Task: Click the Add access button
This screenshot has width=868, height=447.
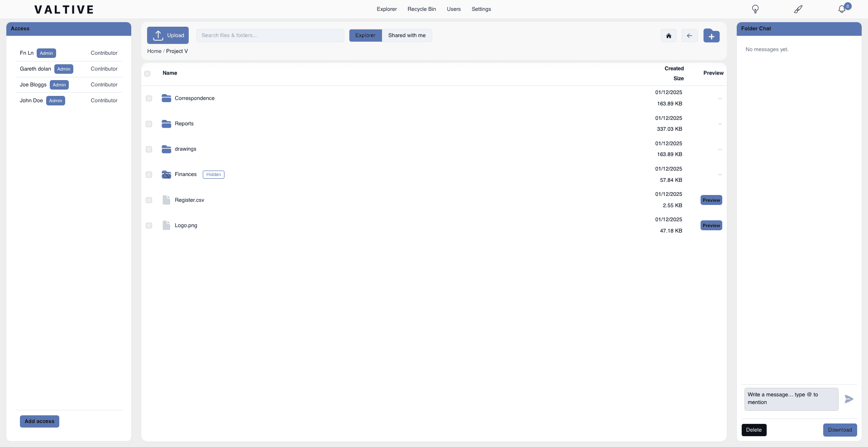Action: click(x=39, y=421)
